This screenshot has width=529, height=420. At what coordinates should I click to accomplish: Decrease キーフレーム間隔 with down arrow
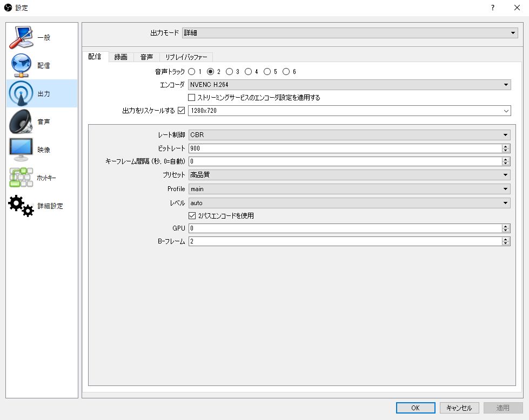pyautogui.click(x=505, y=163)
